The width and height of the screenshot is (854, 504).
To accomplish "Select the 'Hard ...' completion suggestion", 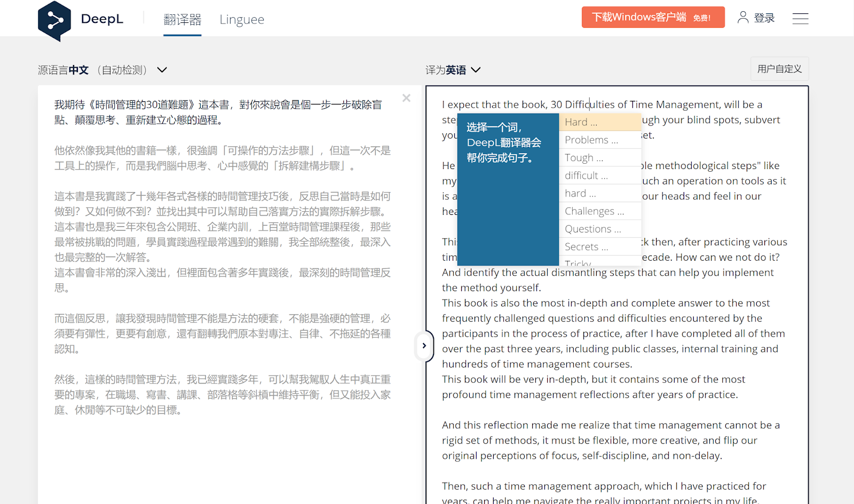I will coord(600,122).
